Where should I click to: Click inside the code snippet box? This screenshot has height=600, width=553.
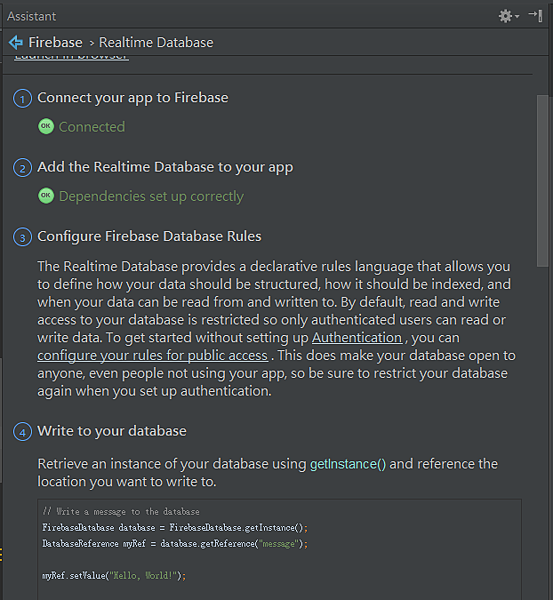pos(279,549)
